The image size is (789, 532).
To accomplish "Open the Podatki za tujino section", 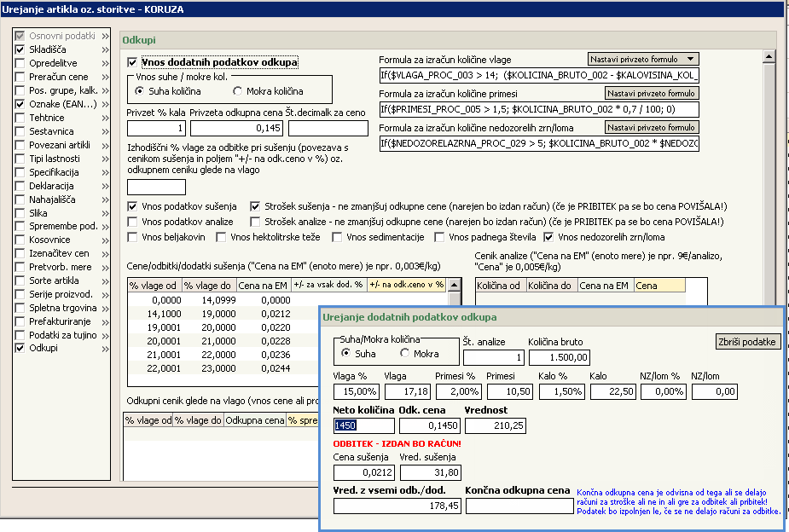I will (x=63, y=335).
